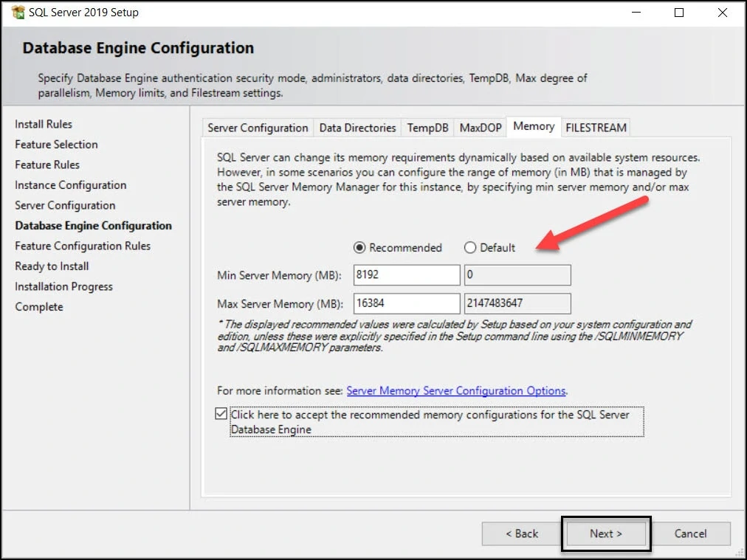Click Install Rules step in sidebar
This screenshot has width=747, height=560.
coord(44,124)
